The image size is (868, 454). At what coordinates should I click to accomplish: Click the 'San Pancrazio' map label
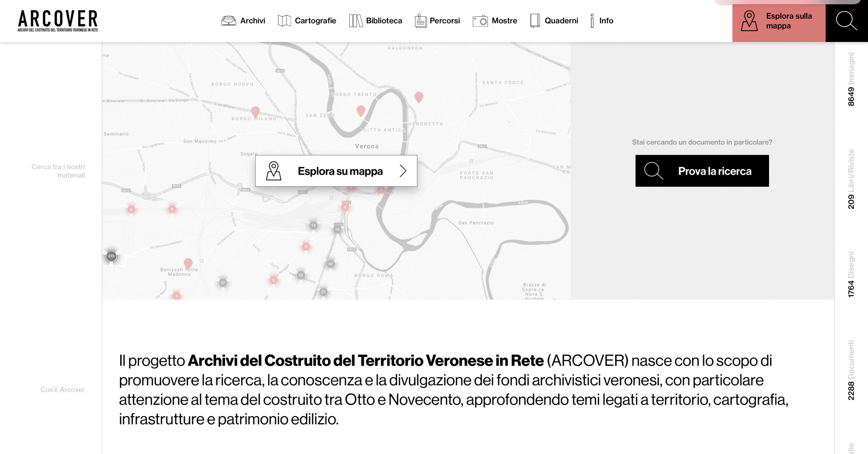476,223
